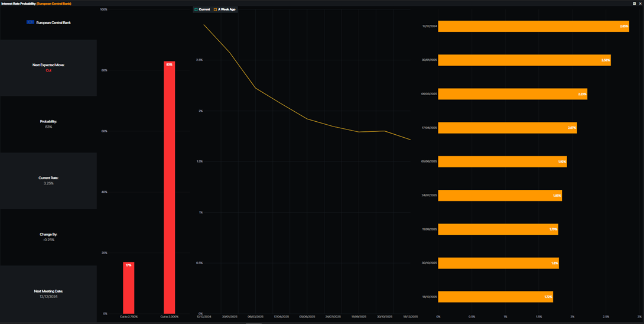Toggle the A Week Ago legend checkbox
644x324 pixels.
(215, 9)
